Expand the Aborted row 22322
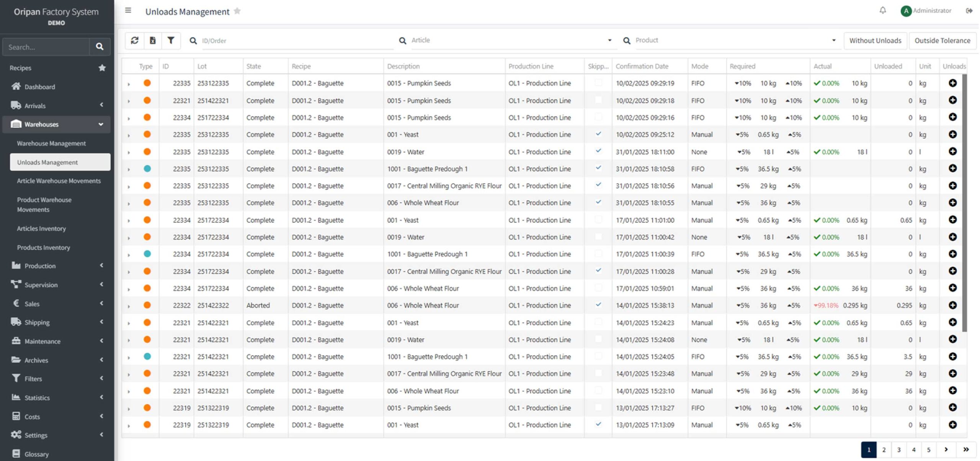The width and height of the screenshot is (980, 461). click(x=129, y=306)
